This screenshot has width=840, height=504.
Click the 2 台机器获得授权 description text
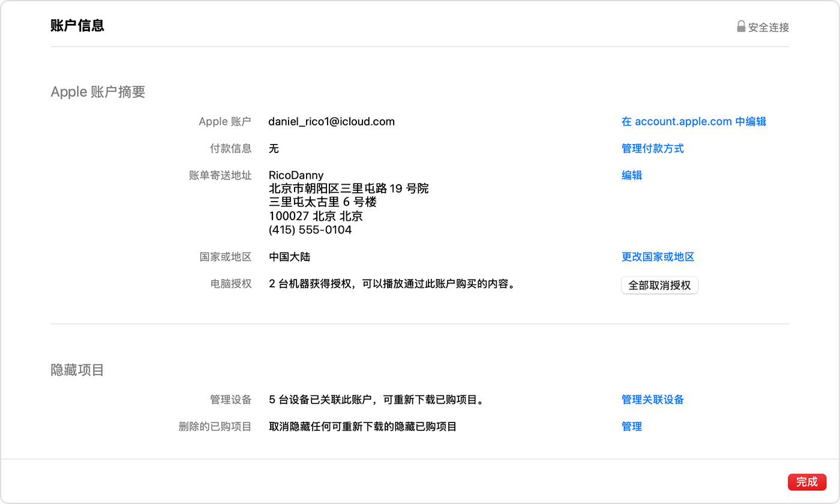(392, 284)
